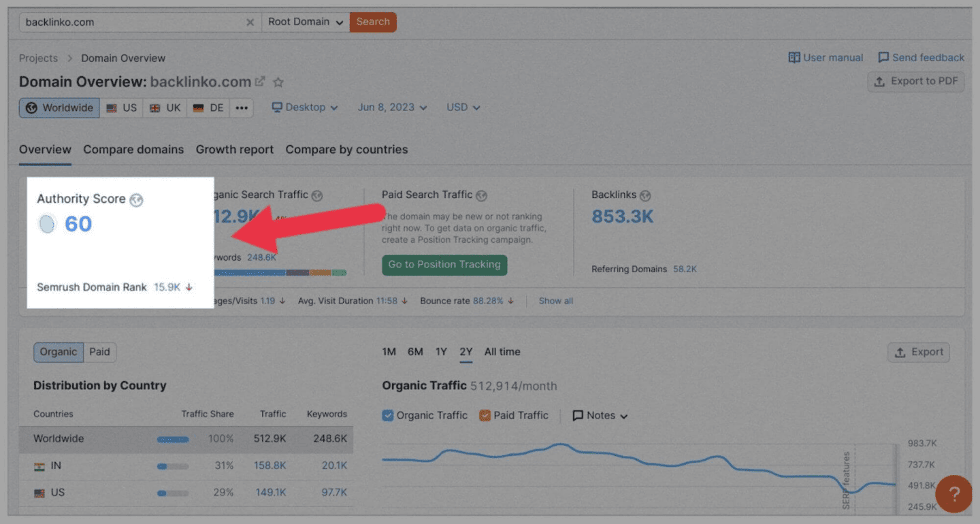
Task: Switch to the Compare domains tab
Action: click(133, 150)
